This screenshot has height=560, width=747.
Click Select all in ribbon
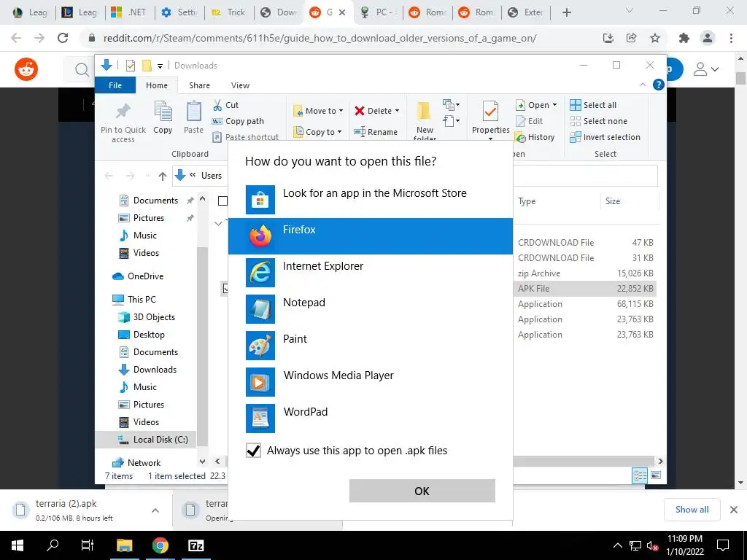593,105
